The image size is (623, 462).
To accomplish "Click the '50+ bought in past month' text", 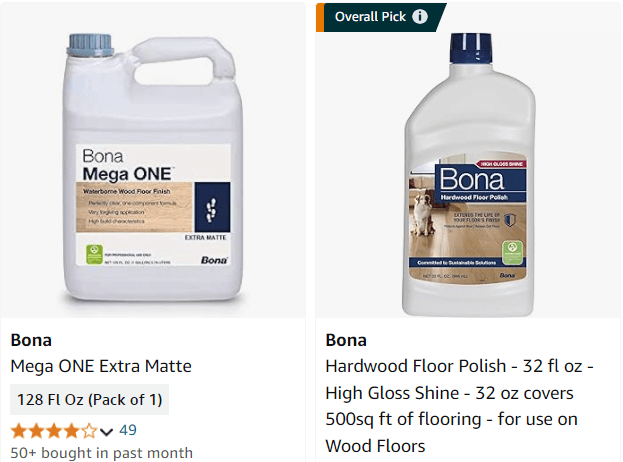I will (x=102, y=453).
